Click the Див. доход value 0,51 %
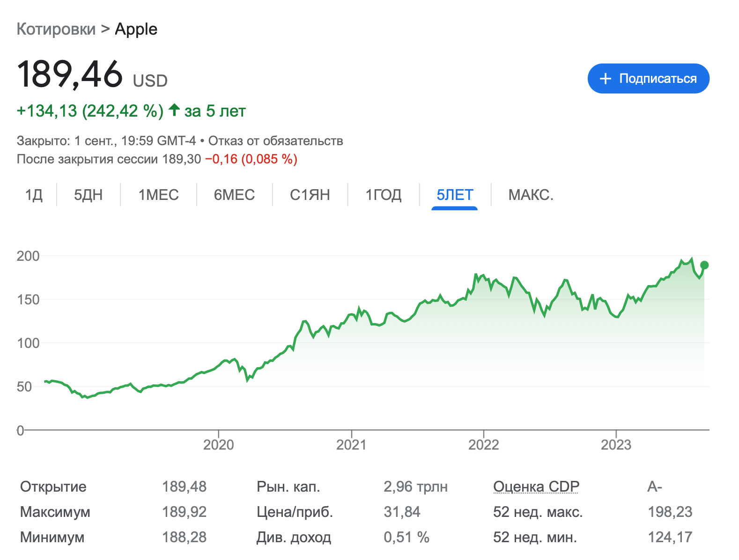The height and width of the screenshot is (560, 739). [406, 537]
